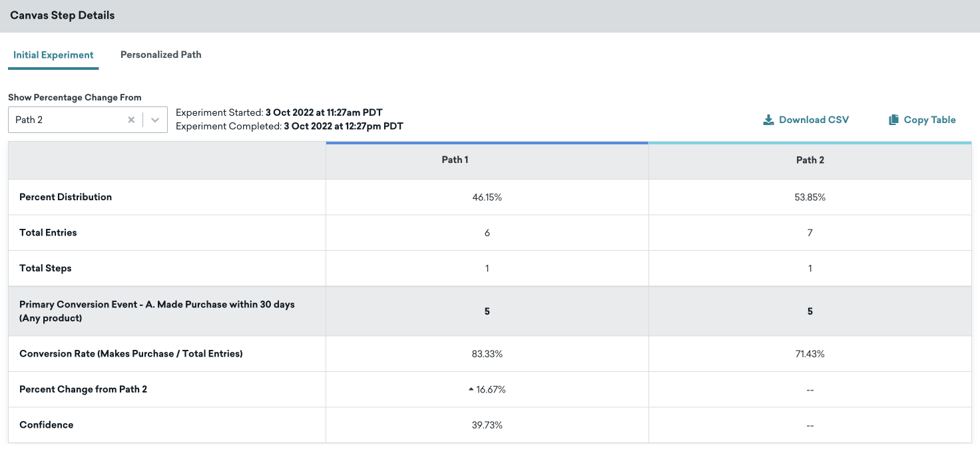Select the Primary Conversion Event row label

click(156, 311)
